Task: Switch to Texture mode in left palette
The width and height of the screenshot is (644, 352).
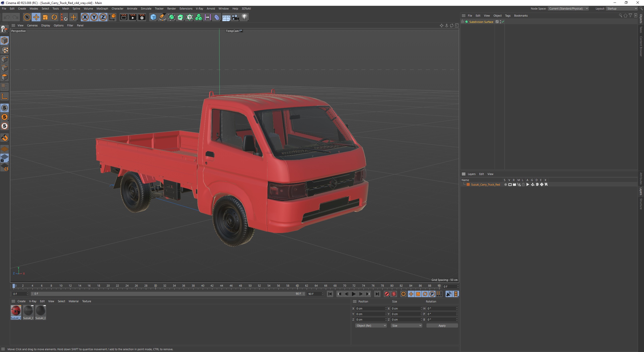Action: (5, 50)
